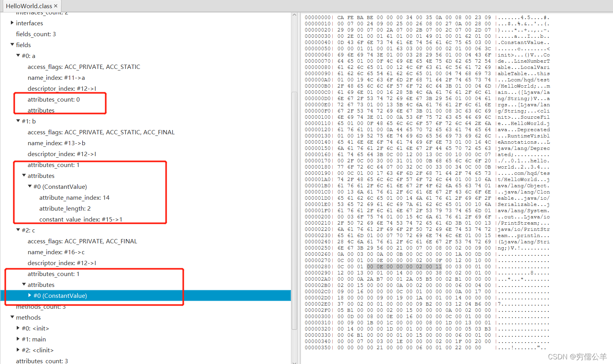Image resolution: width=613 pixels, height=364 pixels.
Task: Click ASCII text '.ConstantValue..' in hex view
Action: (524, 42)
